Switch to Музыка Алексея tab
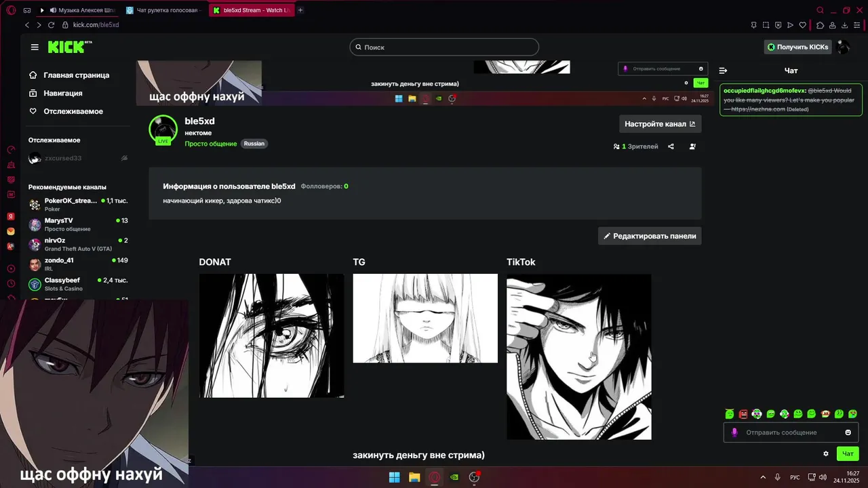 pyautogui.click(x=78, y=10)
